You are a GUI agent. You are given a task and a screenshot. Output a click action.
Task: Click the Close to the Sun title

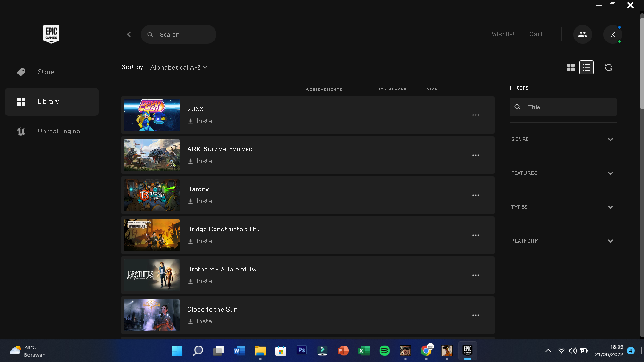(x=212, y=309)
